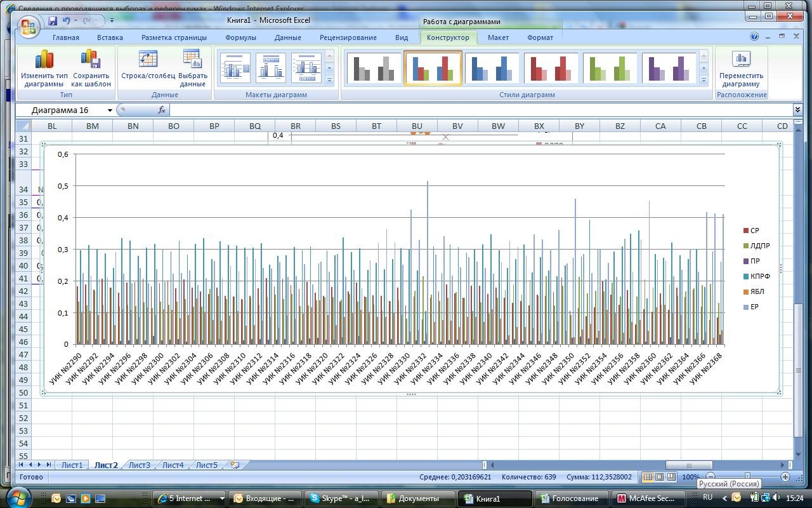This screenshot has width=812, height=508.
Task: Click the zoom slider handle
Action: coord(748,477)
